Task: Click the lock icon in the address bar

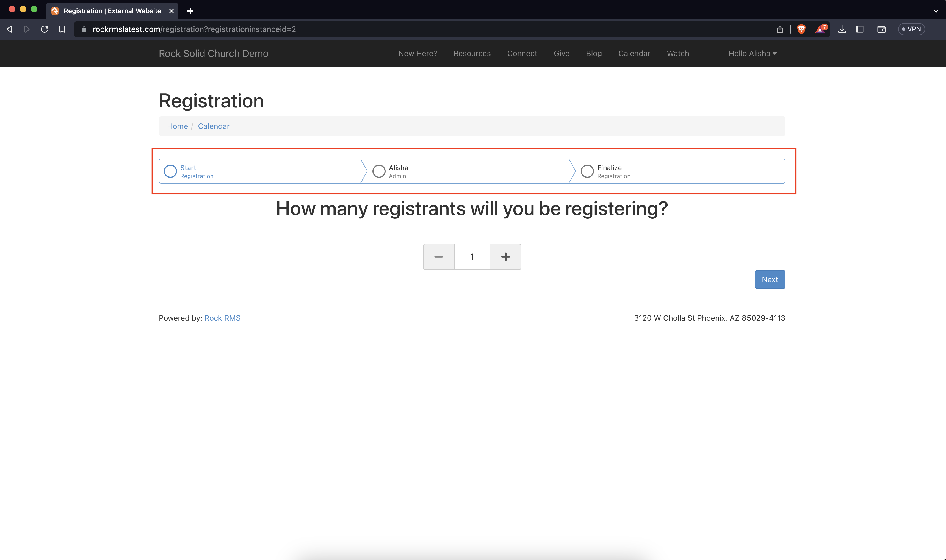Action: (x=84, y=29)
